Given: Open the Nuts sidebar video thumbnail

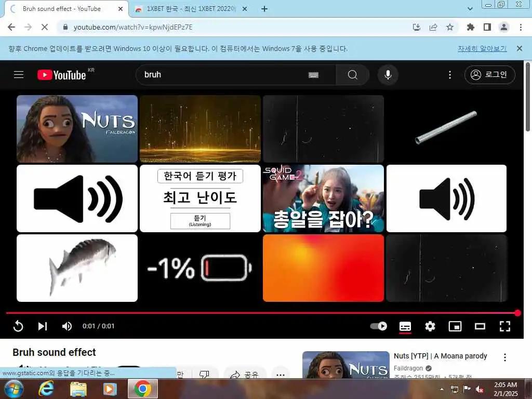Looking at the screenshot, I should point(345,365).
